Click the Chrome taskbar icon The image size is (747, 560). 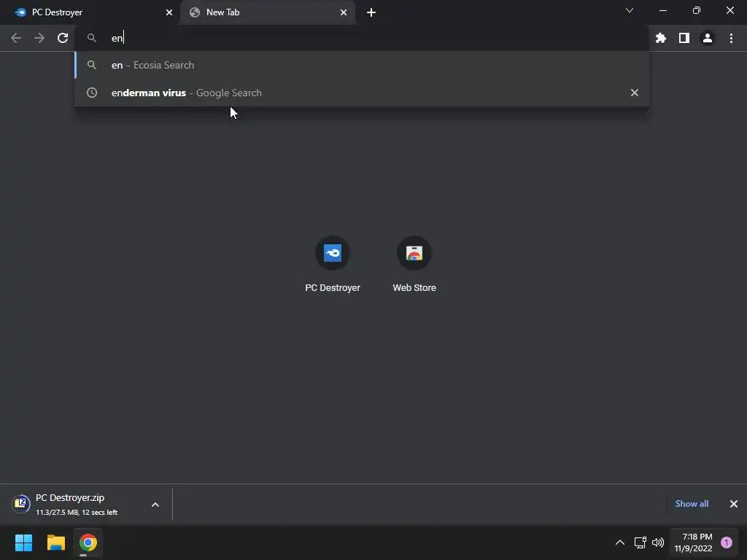click(x=88, y=542)
